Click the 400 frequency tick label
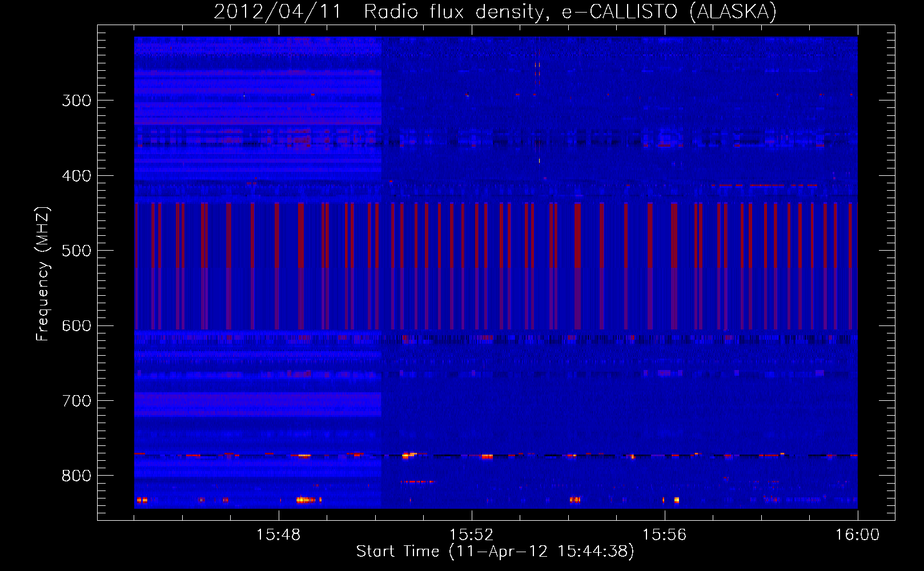The image size is (924, 571). click(77, 176)
